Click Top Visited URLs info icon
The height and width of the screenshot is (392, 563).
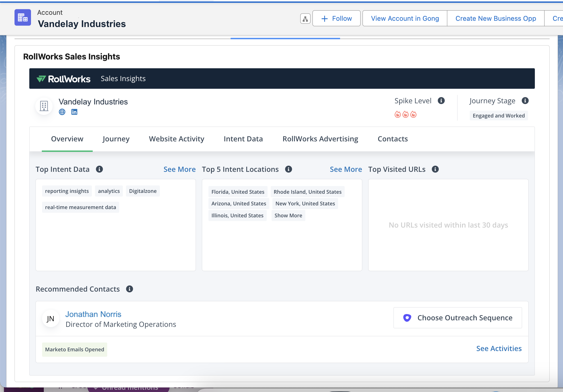[x=435, y=169]
